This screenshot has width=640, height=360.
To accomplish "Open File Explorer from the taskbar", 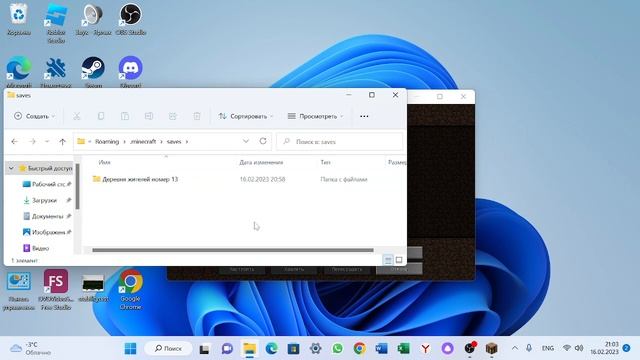I will coord(249,349).
